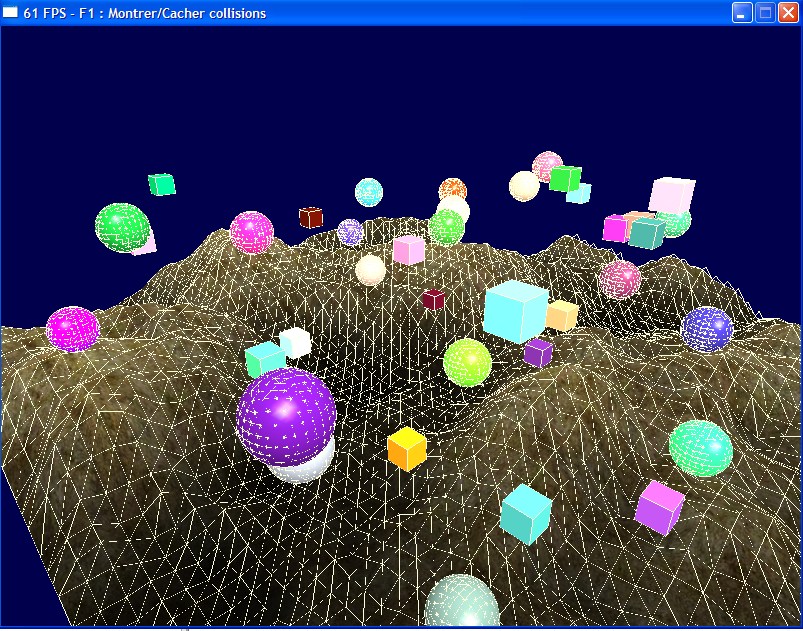
Task: Select the violet cube at bottom right
Action: [x=659, y=506]
